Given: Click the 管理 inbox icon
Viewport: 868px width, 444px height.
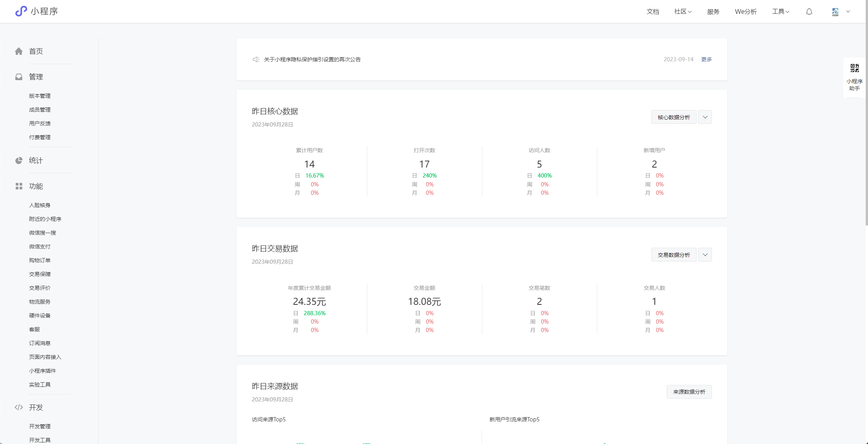Looking at the screenshot, I should tap(19, 77).
